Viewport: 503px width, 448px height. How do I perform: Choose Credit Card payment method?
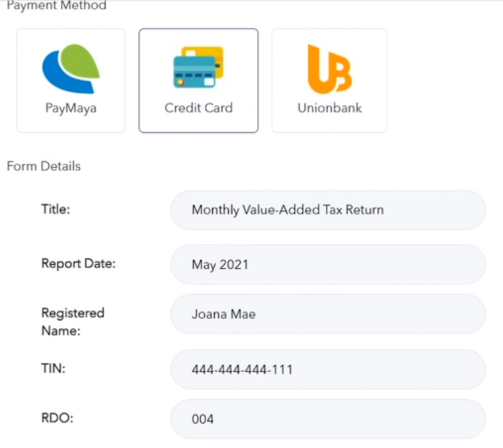click(x=198, y=81)
